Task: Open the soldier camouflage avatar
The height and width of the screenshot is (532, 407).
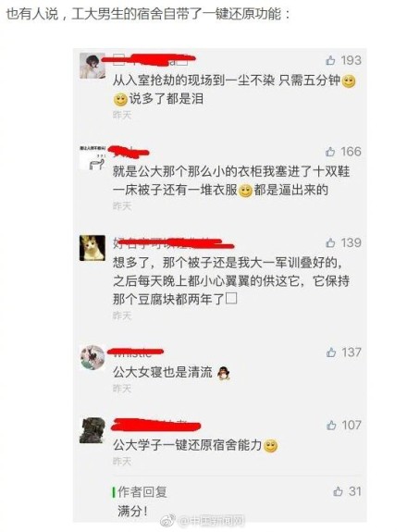Action: pos(92,430)
